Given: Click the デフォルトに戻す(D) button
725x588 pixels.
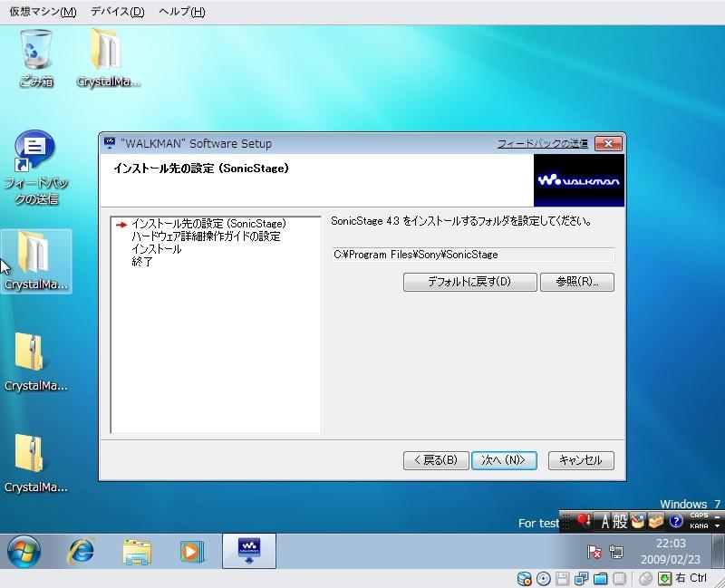Looking at the screenshot, I should (x=469, y=282).
